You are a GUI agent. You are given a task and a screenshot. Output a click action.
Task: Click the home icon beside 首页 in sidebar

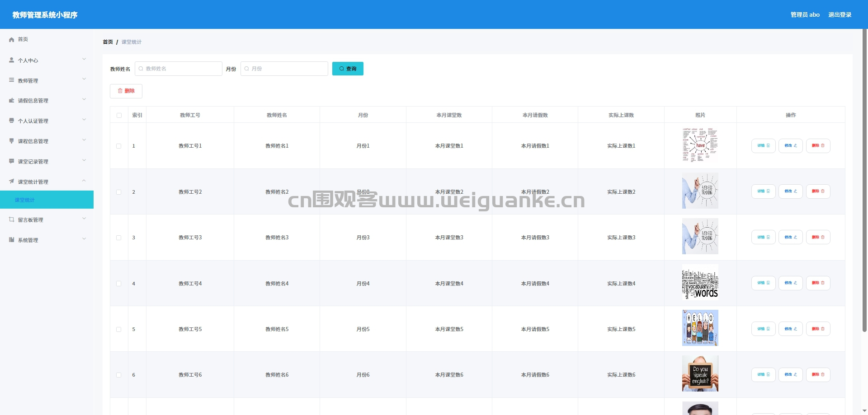12,40
